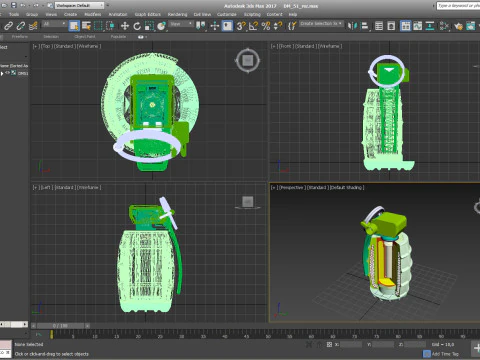
Task: Switch to the Object Paint ribbon tab
Action: coord(85,37)
